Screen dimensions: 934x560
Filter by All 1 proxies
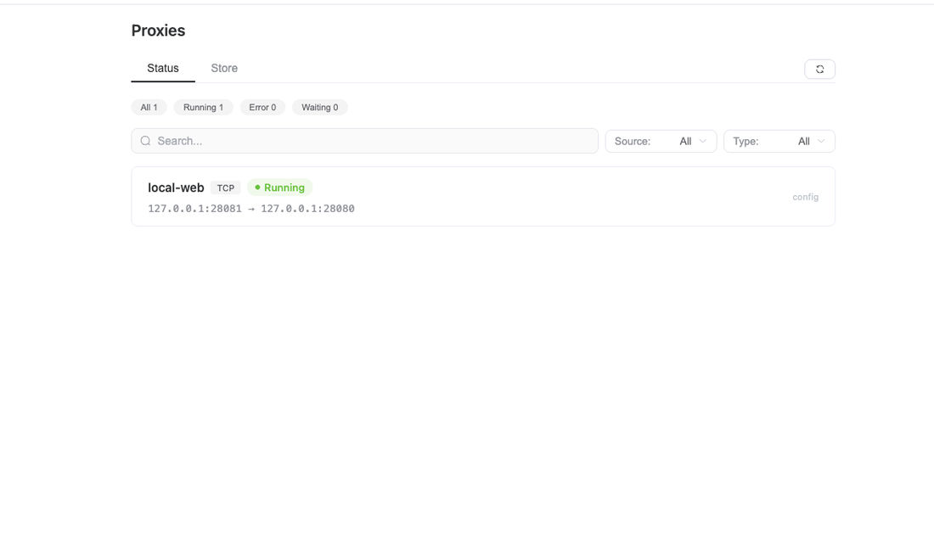click(x=149, y=107)
